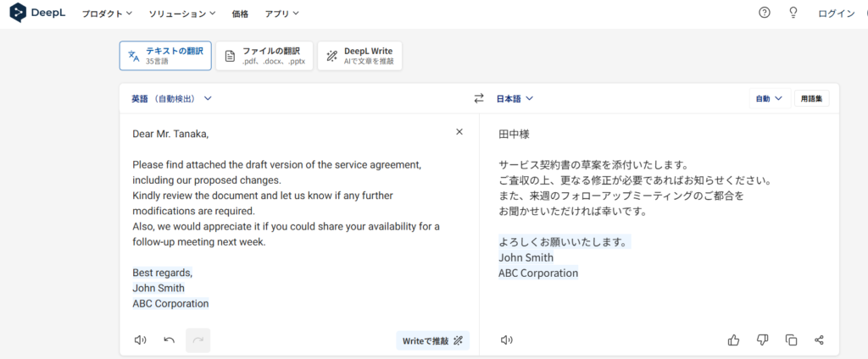Copy the translated text
This screenshot has width=868, height=359.
point(791,340)
